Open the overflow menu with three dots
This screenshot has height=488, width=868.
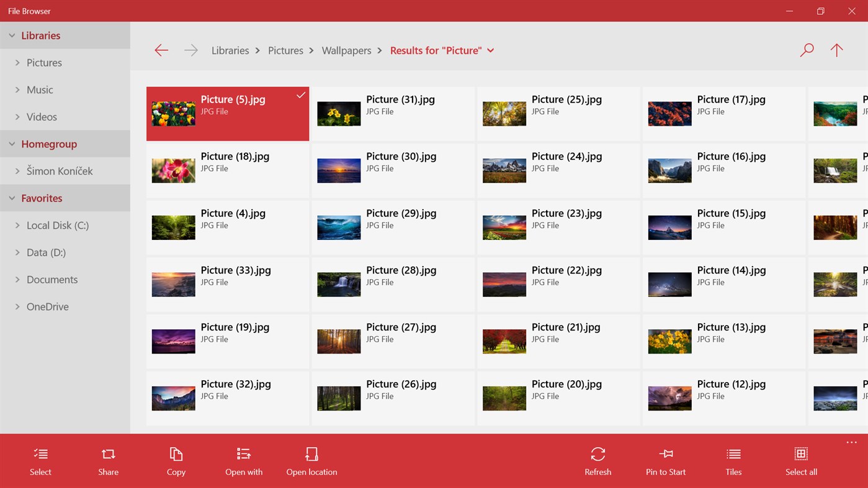[851, 442]
